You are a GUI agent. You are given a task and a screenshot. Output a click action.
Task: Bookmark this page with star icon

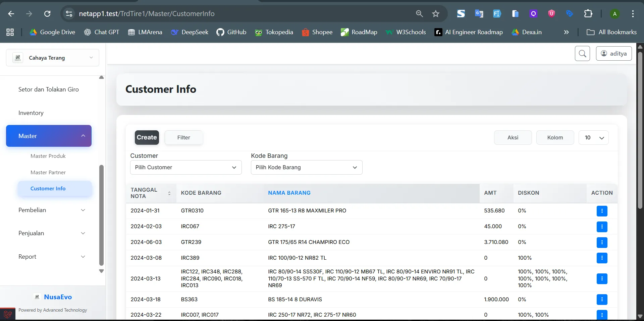(435, 14)
